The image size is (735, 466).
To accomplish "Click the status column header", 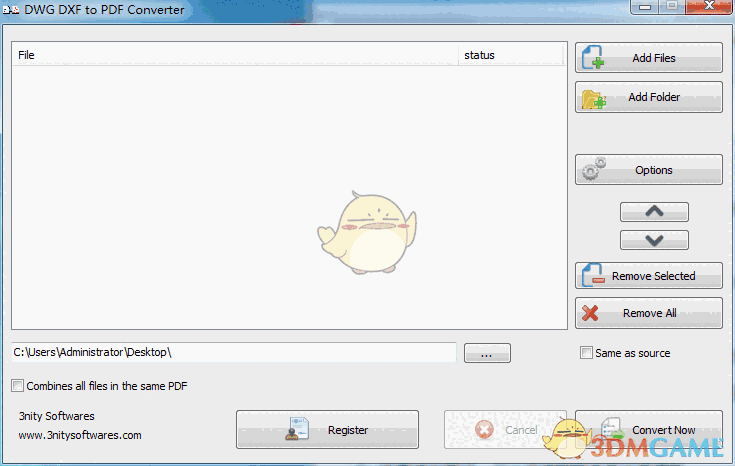I will pos(510,55).
